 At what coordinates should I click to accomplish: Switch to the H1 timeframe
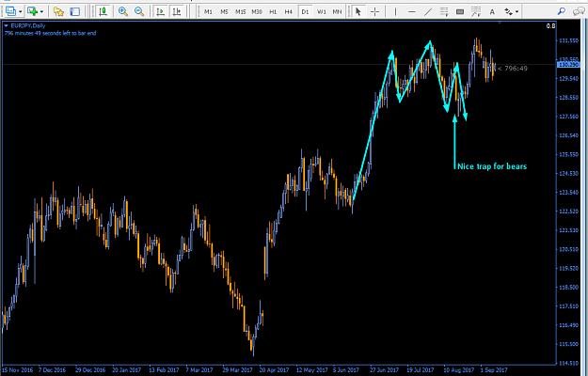tap(273, 12)
